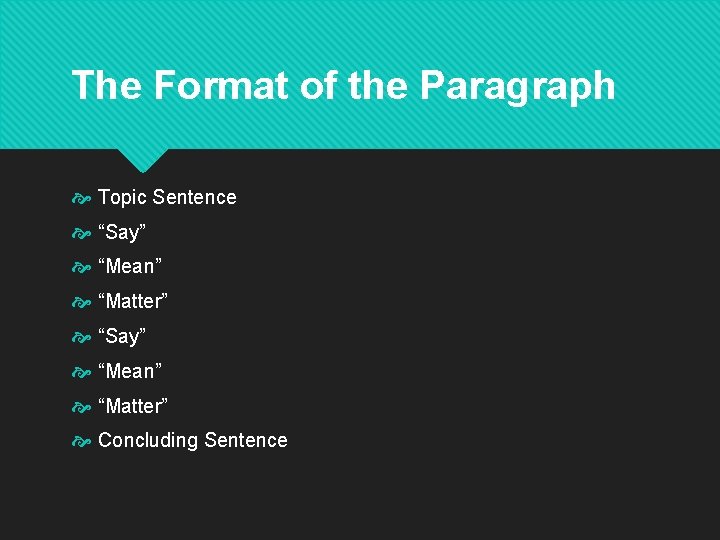Select the "Concluding Sentence" text line
The height and width of the screenshot is (540, 720).
[x=192, y=440]
